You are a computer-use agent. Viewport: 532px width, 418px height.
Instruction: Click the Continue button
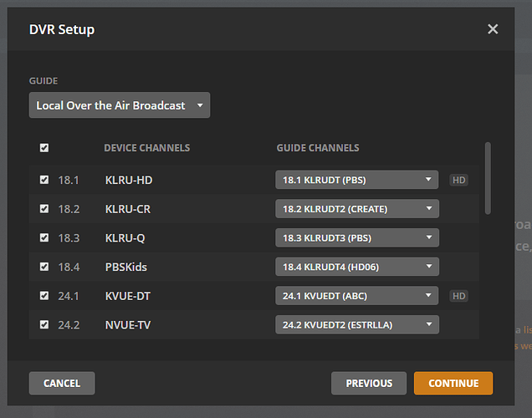tap(453, 384)
